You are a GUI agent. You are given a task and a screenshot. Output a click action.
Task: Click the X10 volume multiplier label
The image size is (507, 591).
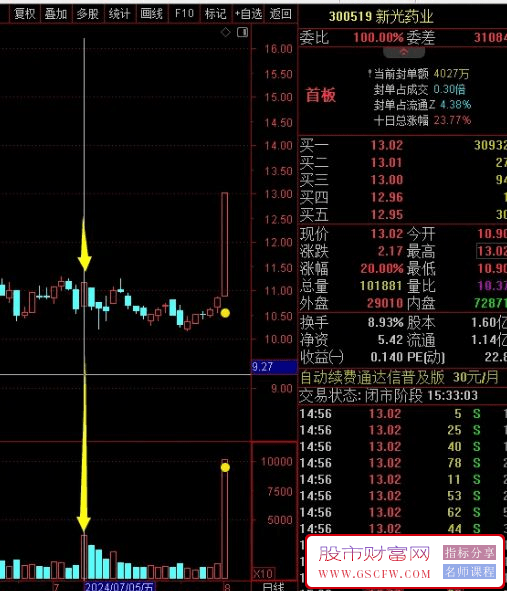(263, 574)
